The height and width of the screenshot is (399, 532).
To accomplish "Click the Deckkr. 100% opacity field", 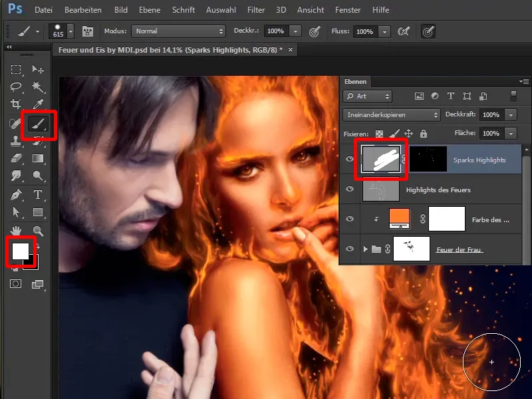I will (276, 31).
